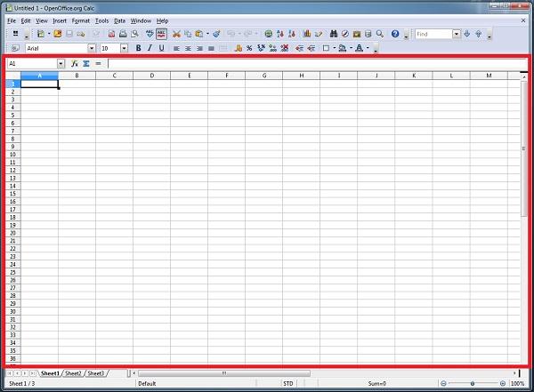Toggle underline formatting
Viewport: 534px width, 392px height.
[161, 48]
